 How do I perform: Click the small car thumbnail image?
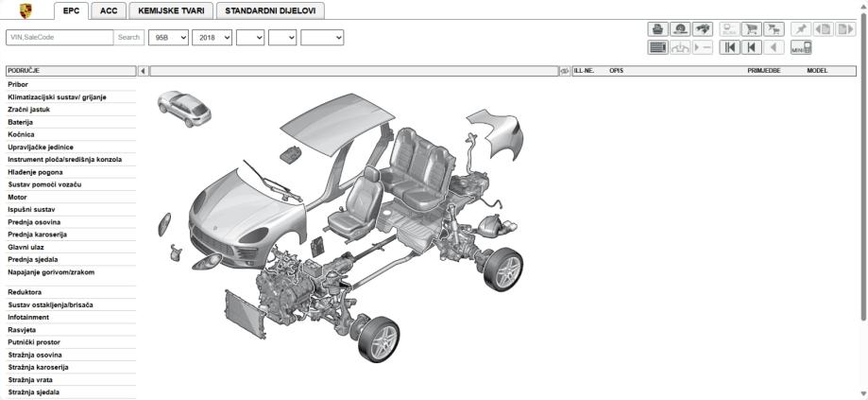(184, 109)
